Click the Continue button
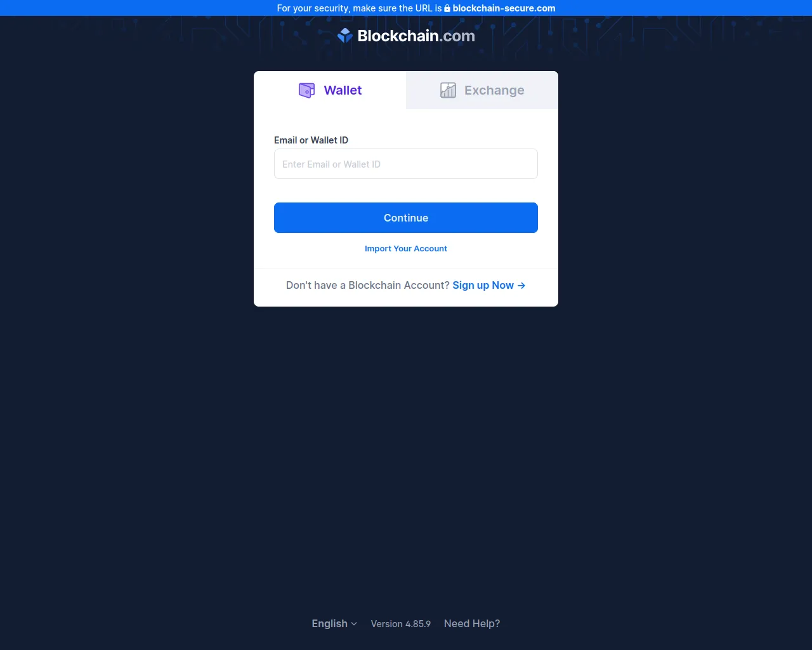Screen dimensions: 812x650 406,218
